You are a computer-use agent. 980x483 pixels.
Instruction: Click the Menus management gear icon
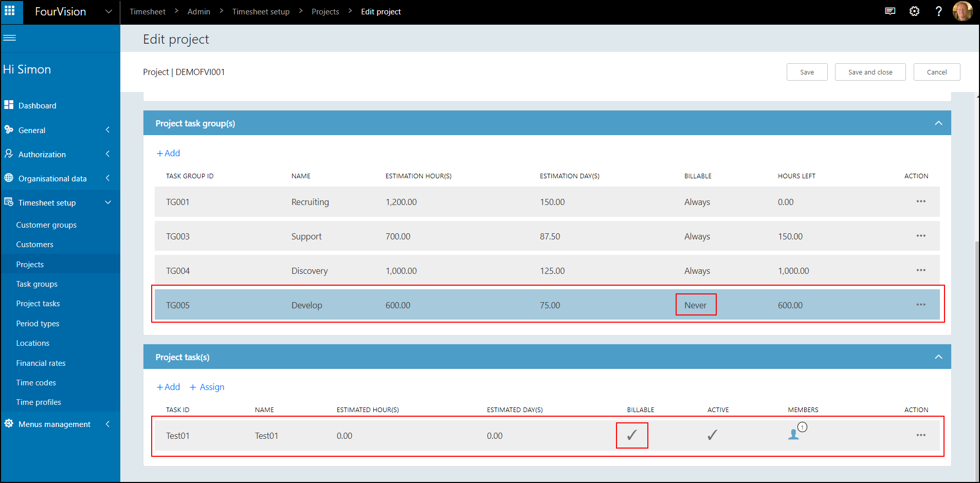click(9, 423)
